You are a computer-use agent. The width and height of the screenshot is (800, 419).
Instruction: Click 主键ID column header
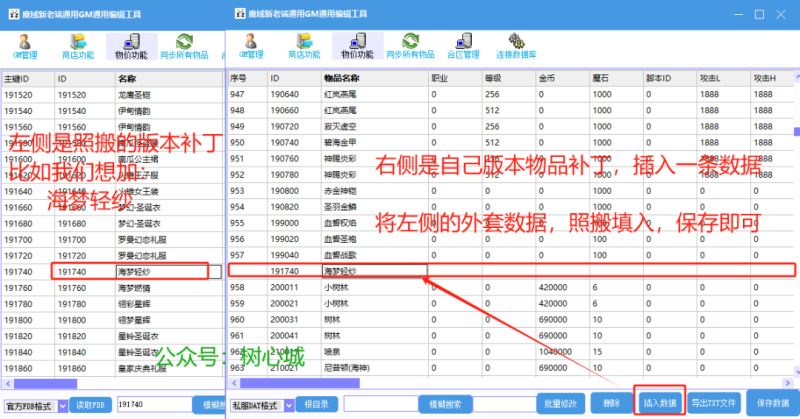click(x=28, y=79)
